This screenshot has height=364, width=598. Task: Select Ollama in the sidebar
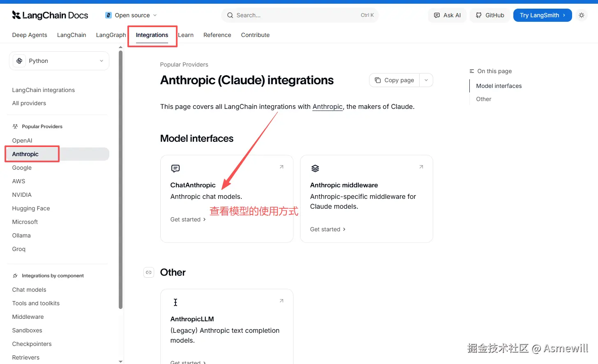(21, 235)
